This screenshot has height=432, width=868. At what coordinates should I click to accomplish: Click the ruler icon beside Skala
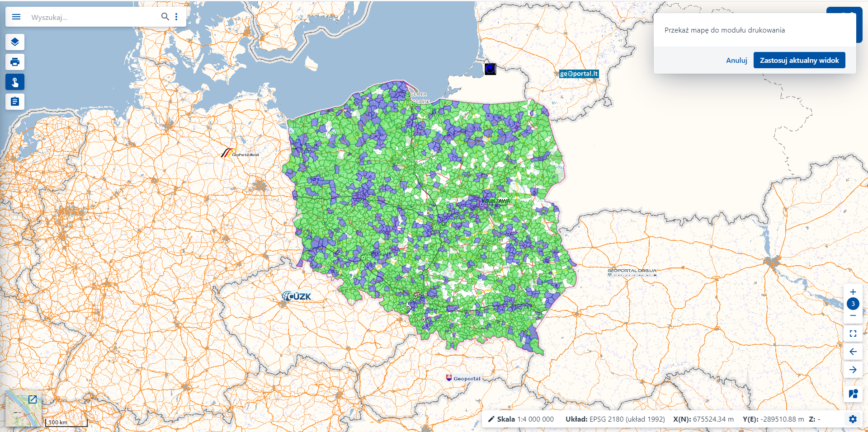point(491,419)
